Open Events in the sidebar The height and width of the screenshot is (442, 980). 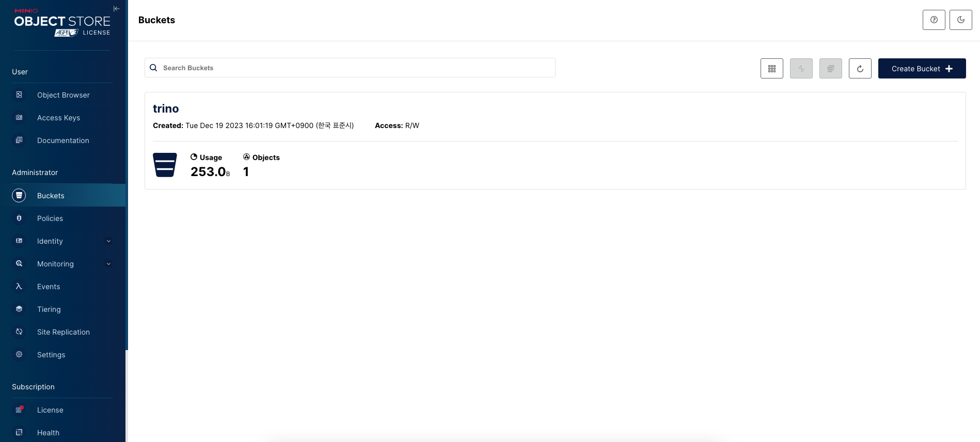(x=62, y=287)
